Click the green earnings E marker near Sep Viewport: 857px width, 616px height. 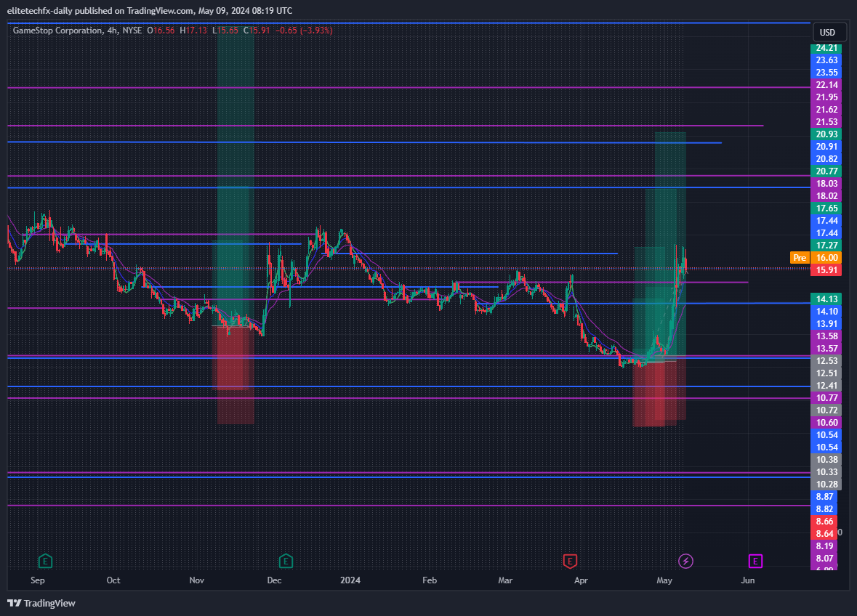(x=45, y=561)
